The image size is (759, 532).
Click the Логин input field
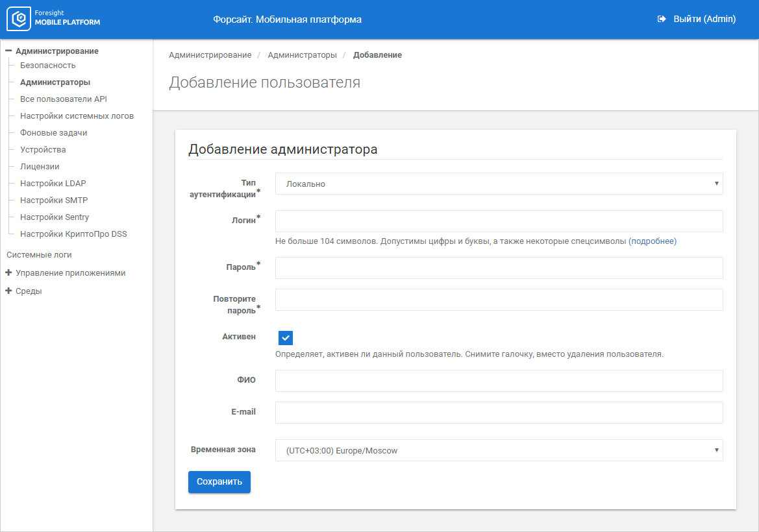tap(499, 221)
